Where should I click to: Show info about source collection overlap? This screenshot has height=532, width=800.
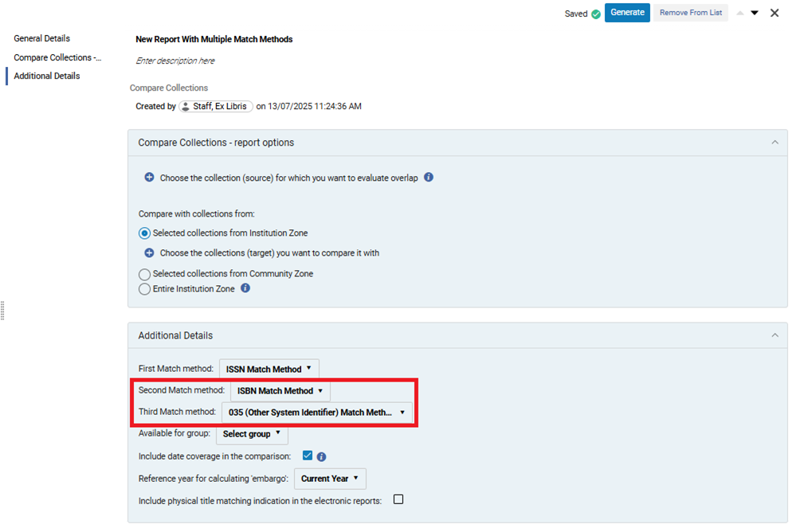429,178
